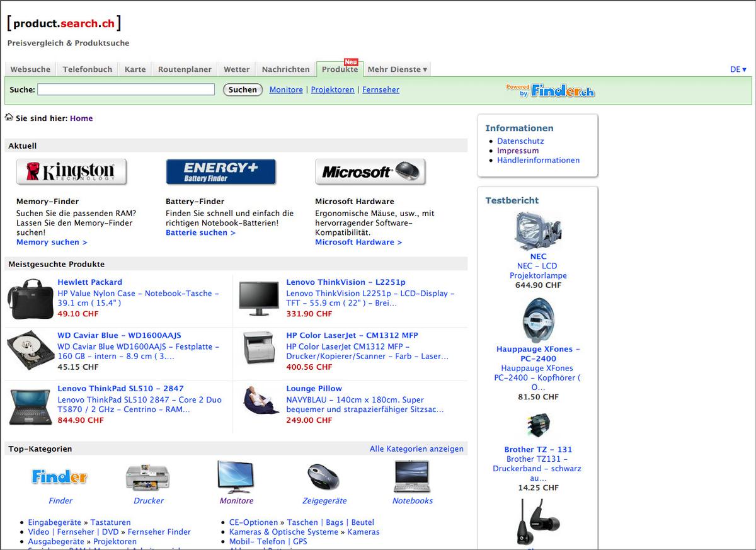Open 'Brother TZ - 131' title link

[x=538, y=449]
